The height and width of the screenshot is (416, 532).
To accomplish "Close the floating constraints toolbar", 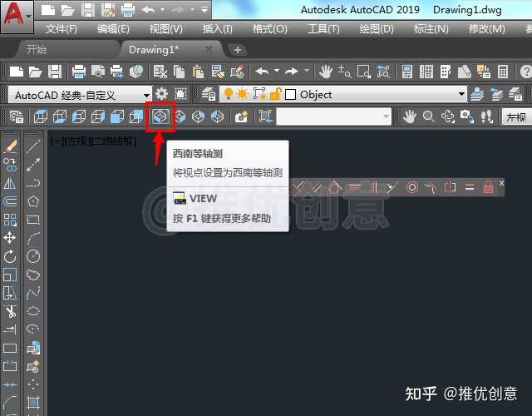I will [501, 183].
